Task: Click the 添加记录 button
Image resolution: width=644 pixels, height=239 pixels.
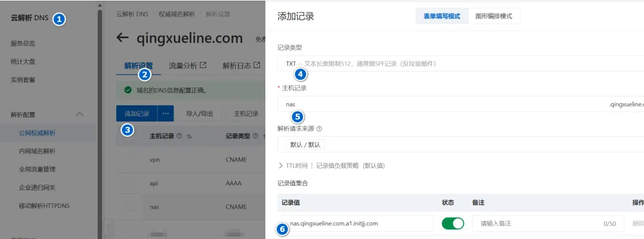Action: pyautogui.click(x=137, y=114)
